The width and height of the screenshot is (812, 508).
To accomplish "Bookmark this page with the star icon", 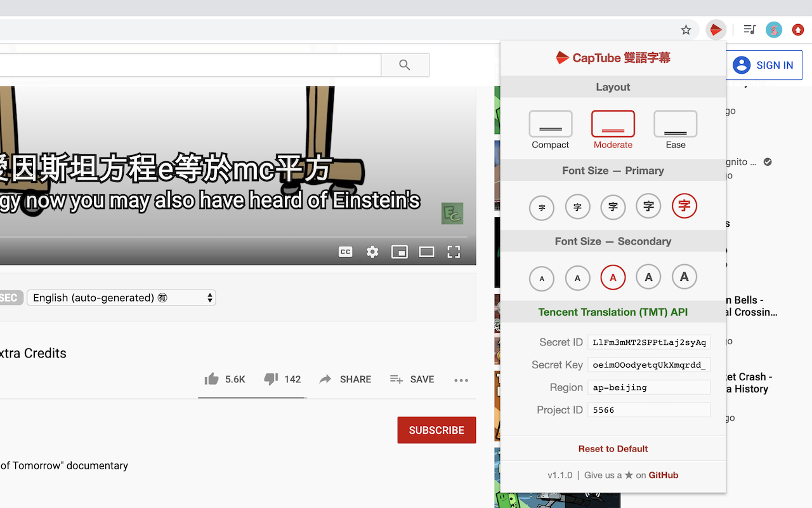I will 686,29.
